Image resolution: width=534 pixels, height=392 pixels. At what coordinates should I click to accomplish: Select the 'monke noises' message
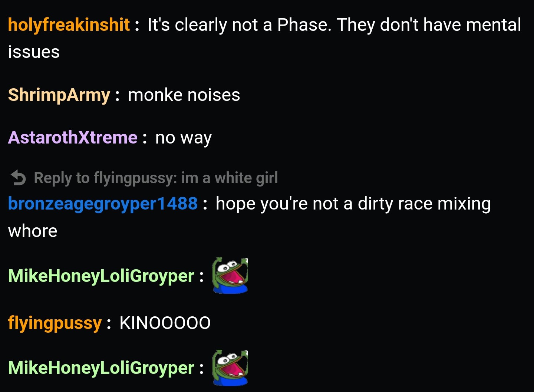(x=184, y=95)
